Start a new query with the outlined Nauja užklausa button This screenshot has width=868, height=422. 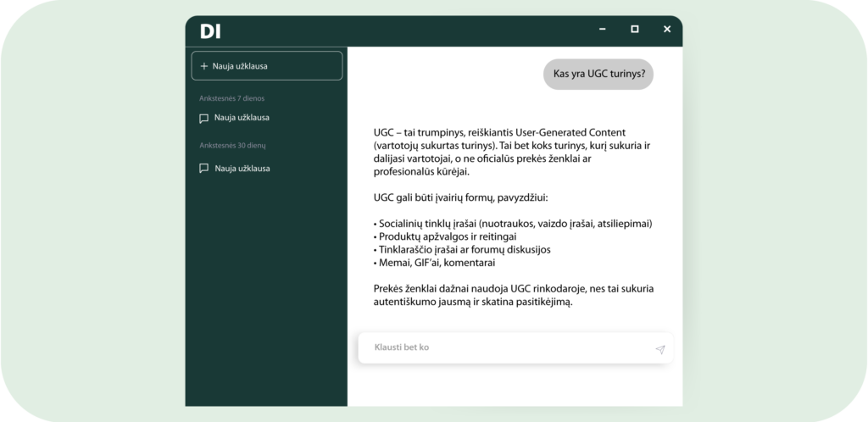pyautogui.click(x=266, y=66)
